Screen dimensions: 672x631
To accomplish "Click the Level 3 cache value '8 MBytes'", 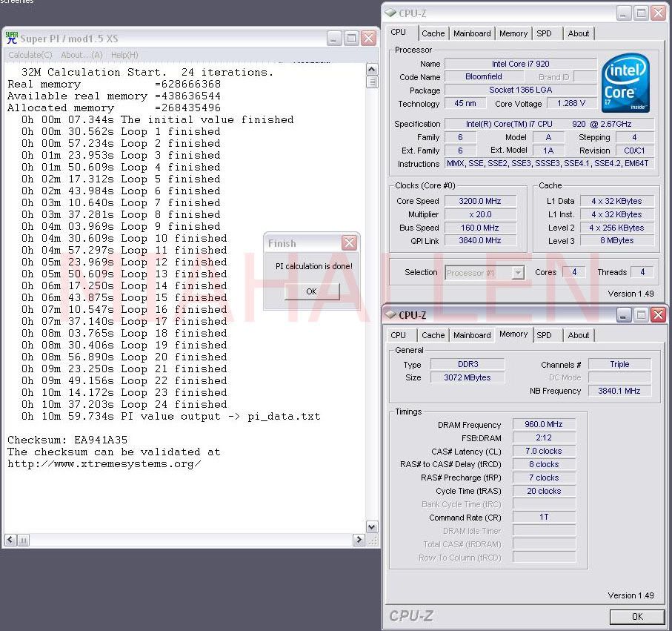I will point(616,241).
